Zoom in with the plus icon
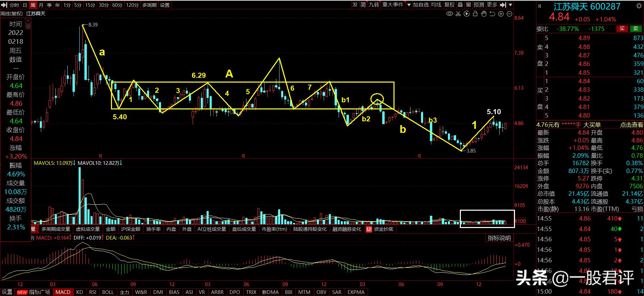Screen dimensions: 644x296 [x=501, y=14]
